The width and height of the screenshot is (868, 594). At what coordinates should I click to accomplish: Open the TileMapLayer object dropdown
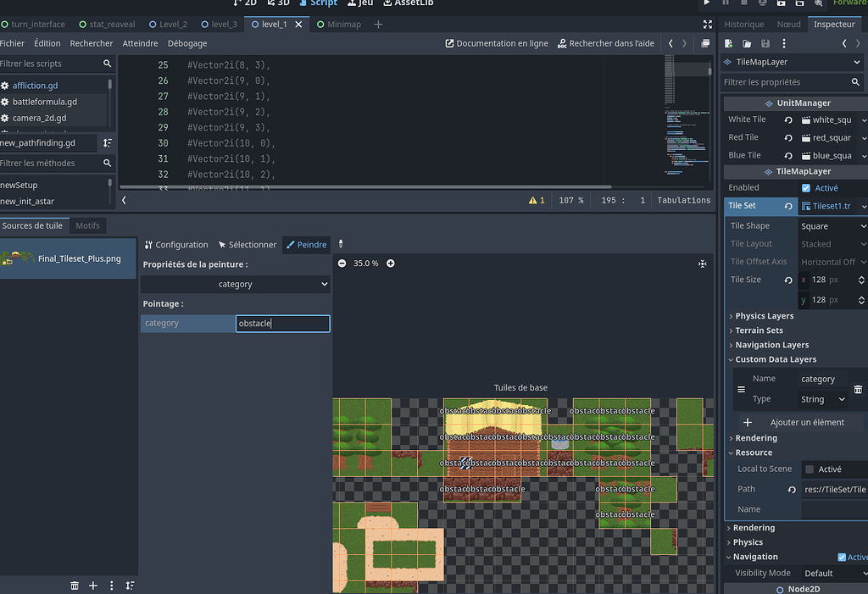click(x=792, y=62)
